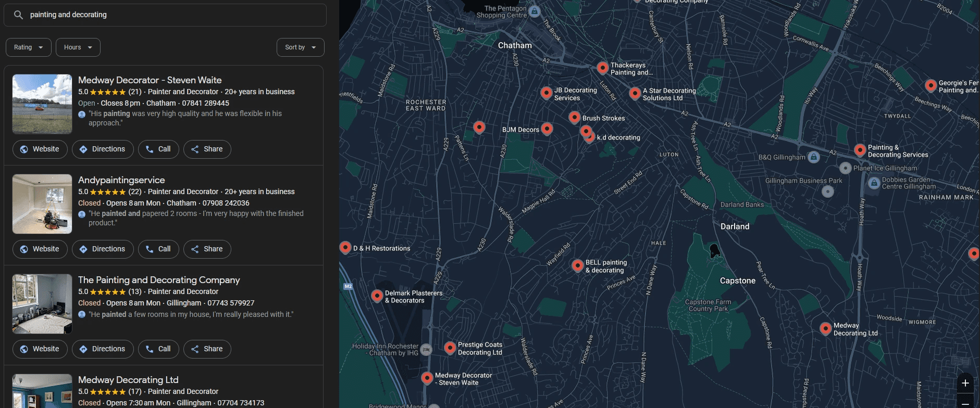Call The Painting and Decorating Company

pos(158,349)
